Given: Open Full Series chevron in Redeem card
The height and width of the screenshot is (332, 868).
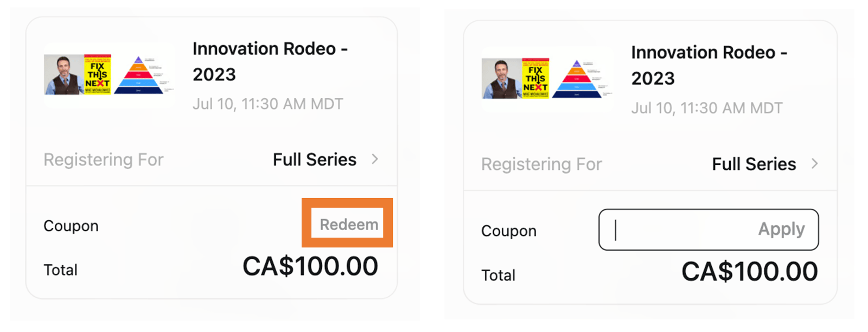Looking at the screenshot, I should 375,159.
